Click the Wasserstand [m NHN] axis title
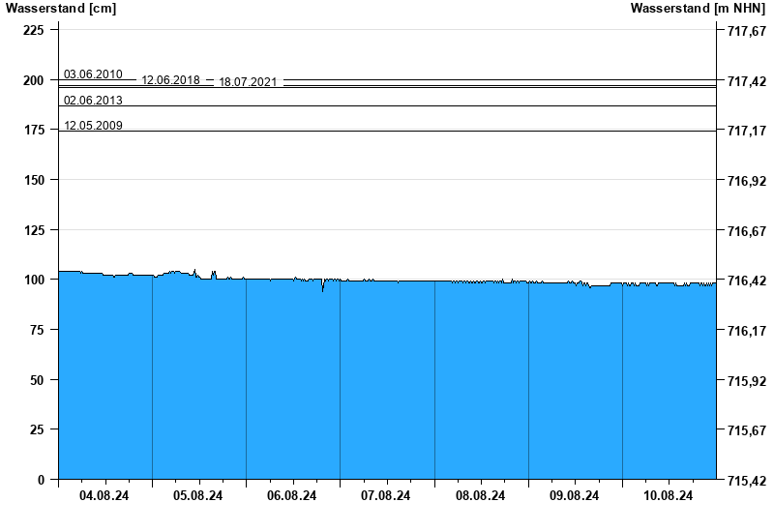Viewport: 774px width, 532px height. 698,9
